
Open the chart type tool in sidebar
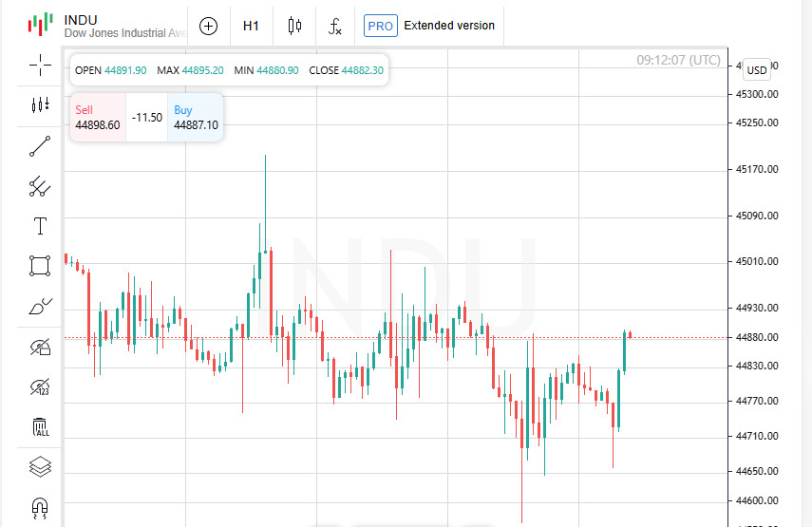[x=40, y=105]
